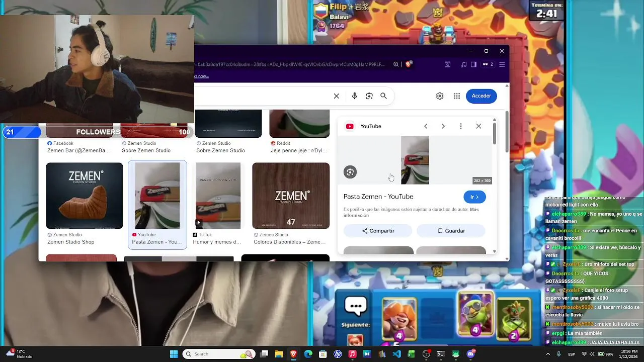Open OBS Studio from taskbar
The height and width of the screenshot is (362, 644).
pyautogui.click(x=426, y=354)
